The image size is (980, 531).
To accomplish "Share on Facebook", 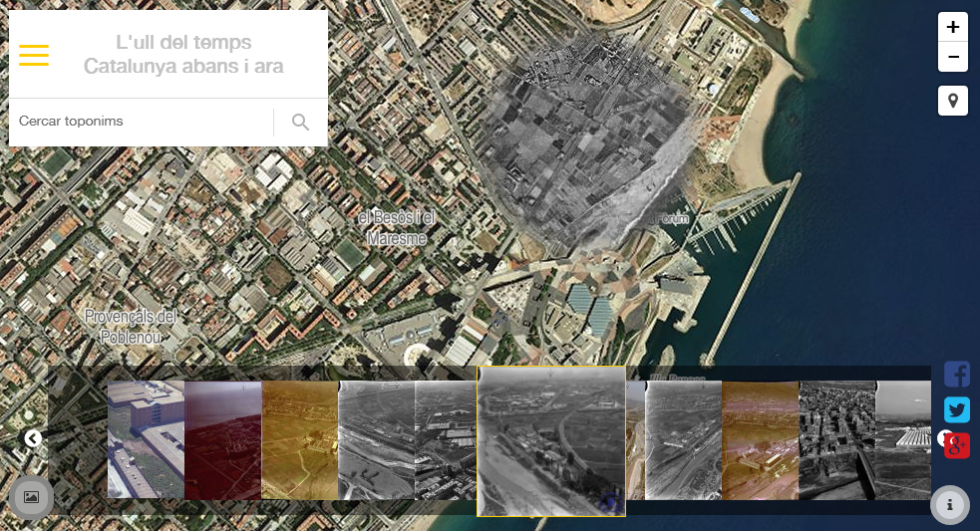I will [x=957, y=375].
